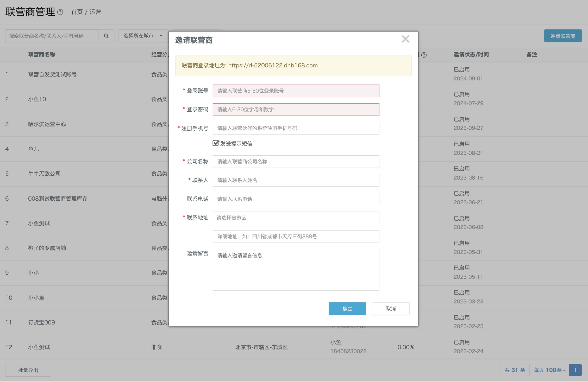Focus the 登录密码 input field

pyautogui.click(x=296, y=110)
